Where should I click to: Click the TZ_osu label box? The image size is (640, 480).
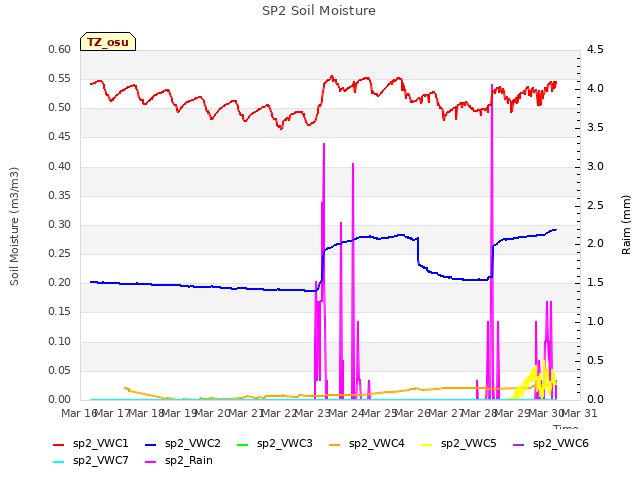tap(108, 42)
